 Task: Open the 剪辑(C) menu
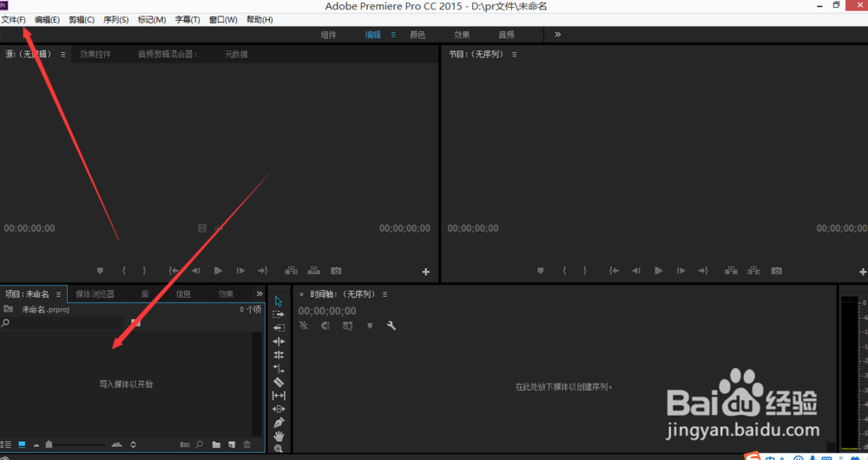point(82,19)
